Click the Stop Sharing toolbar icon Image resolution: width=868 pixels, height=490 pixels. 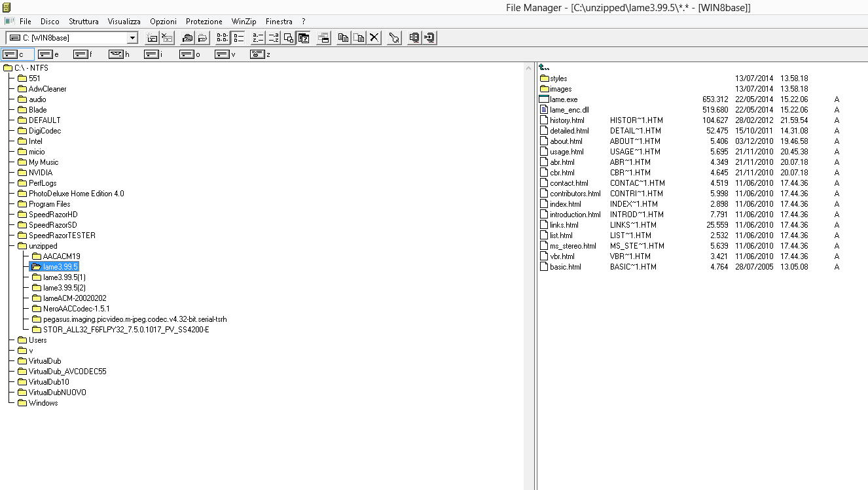(x=202, y=38)
